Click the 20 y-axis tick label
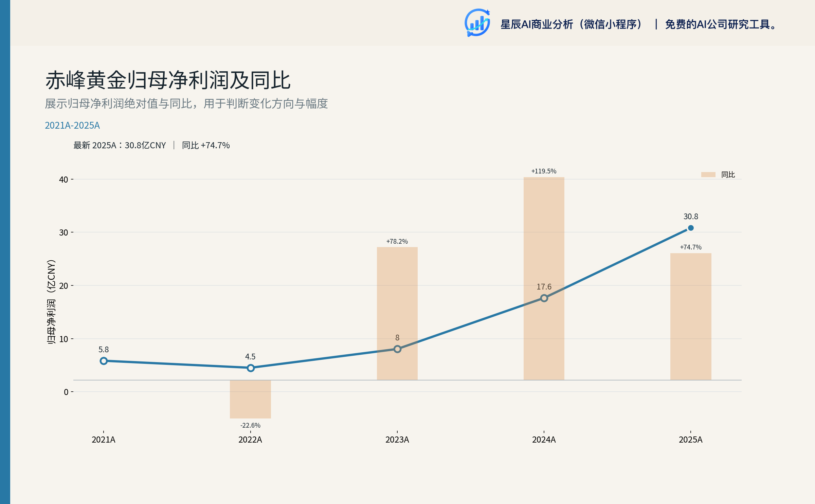815x504 pixels. [x=64, y=286]
